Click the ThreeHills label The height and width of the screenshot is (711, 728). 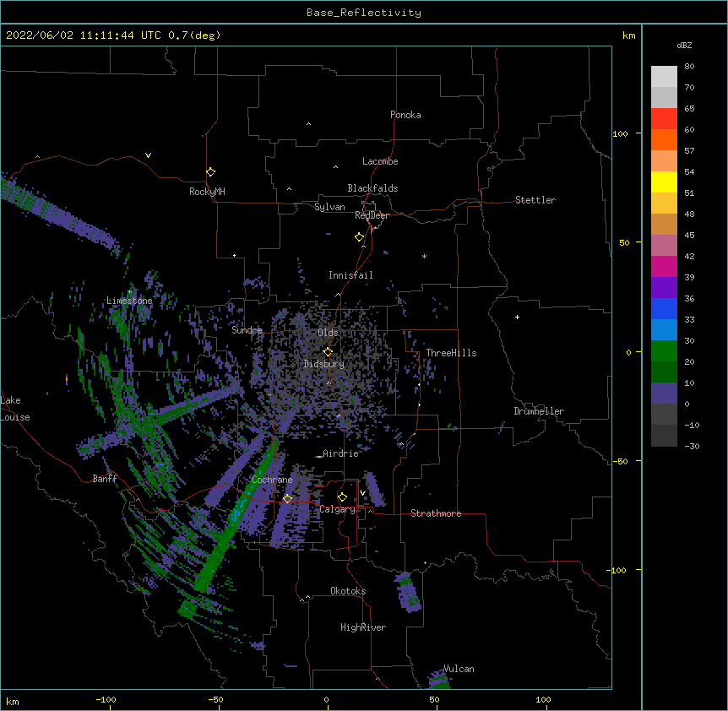(x=451, y=353)
